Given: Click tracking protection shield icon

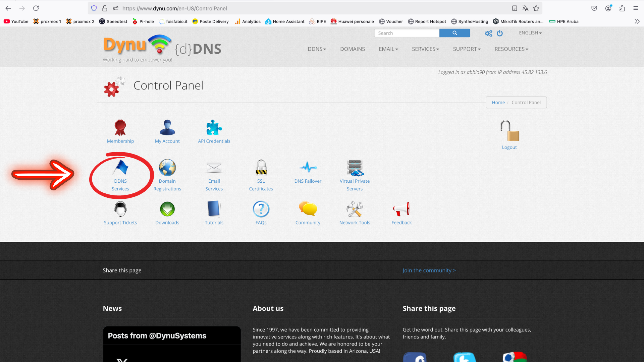Looking at the screenshot, I should coord(94,8).
